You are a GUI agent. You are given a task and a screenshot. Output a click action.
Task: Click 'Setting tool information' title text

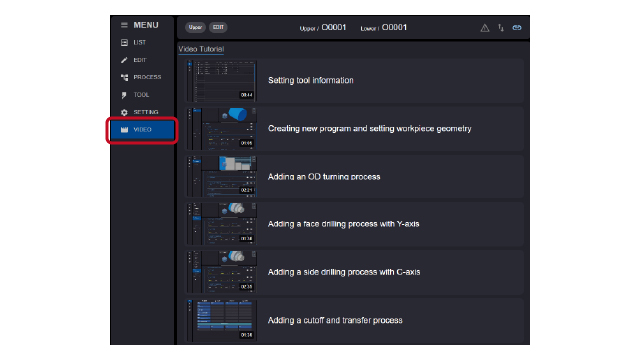coord(311,80)
